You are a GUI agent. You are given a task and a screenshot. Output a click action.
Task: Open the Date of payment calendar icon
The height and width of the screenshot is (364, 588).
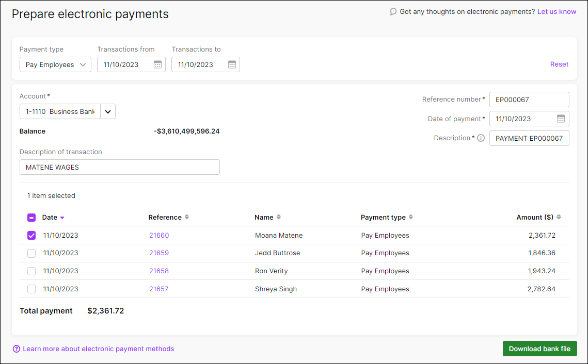click(x=561, y=119)
